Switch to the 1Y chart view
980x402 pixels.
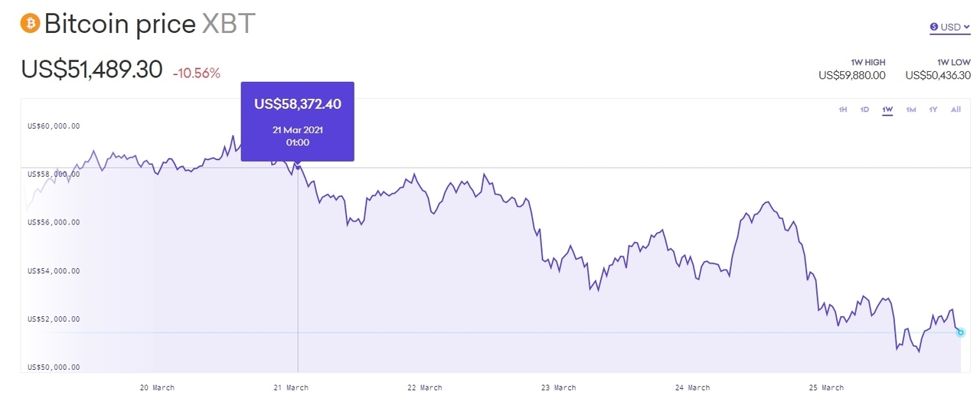933,109
